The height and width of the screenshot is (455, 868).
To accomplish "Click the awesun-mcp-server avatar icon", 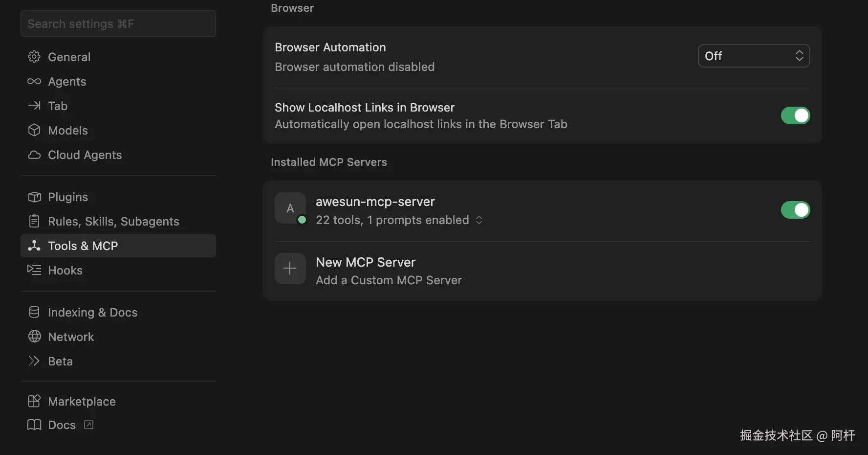I will (x=290, y=208).
